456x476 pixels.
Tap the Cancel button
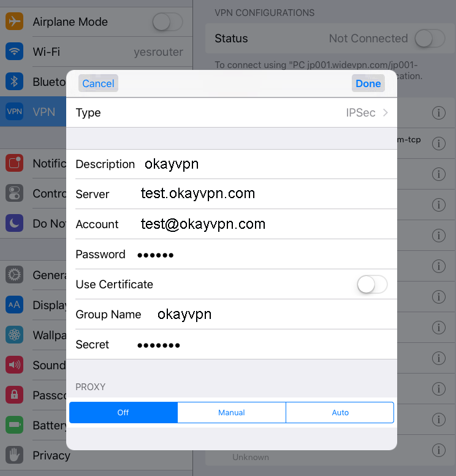pos(98,83)
